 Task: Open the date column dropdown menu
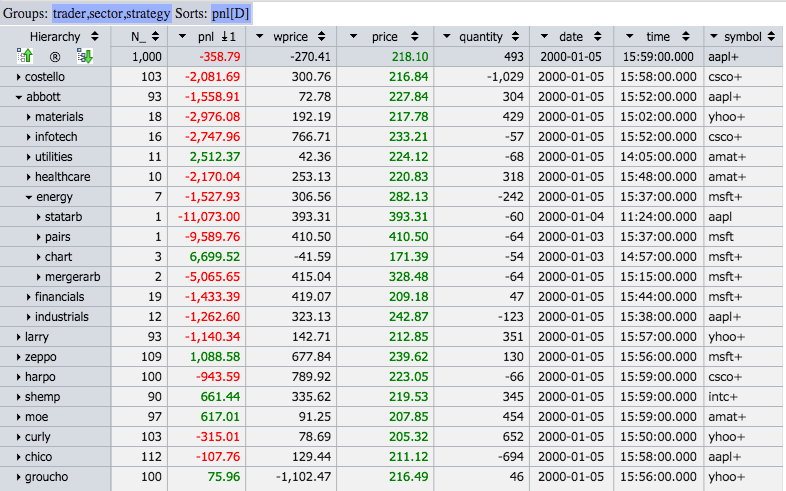coord(544,37)
